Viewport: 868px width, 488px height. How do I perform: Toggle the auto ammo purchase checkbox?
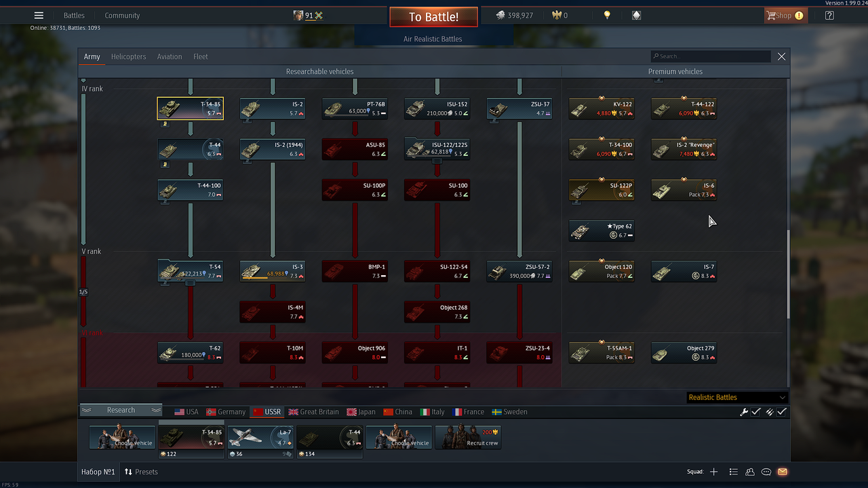click(782, 411)
